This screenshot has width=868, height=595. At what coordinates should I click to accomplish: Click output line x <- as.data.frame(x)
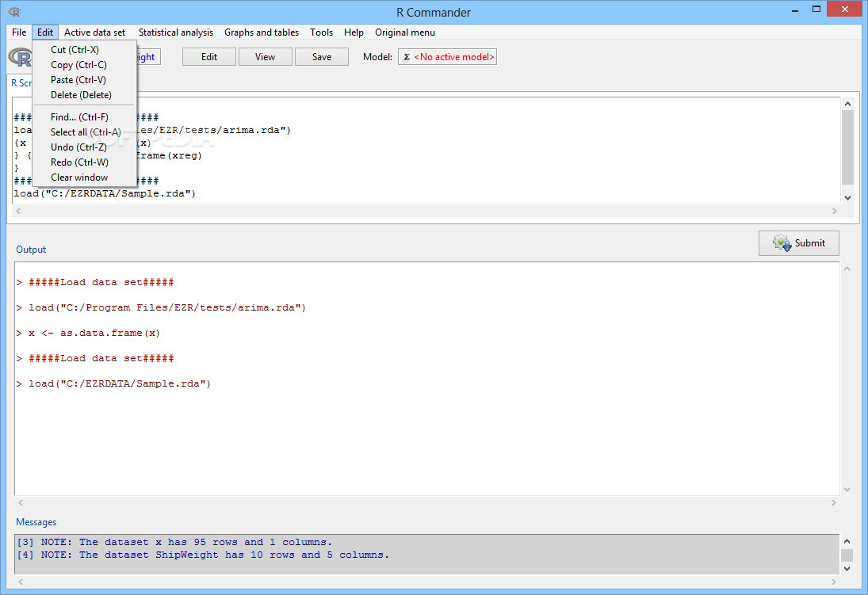coord(88,333)
